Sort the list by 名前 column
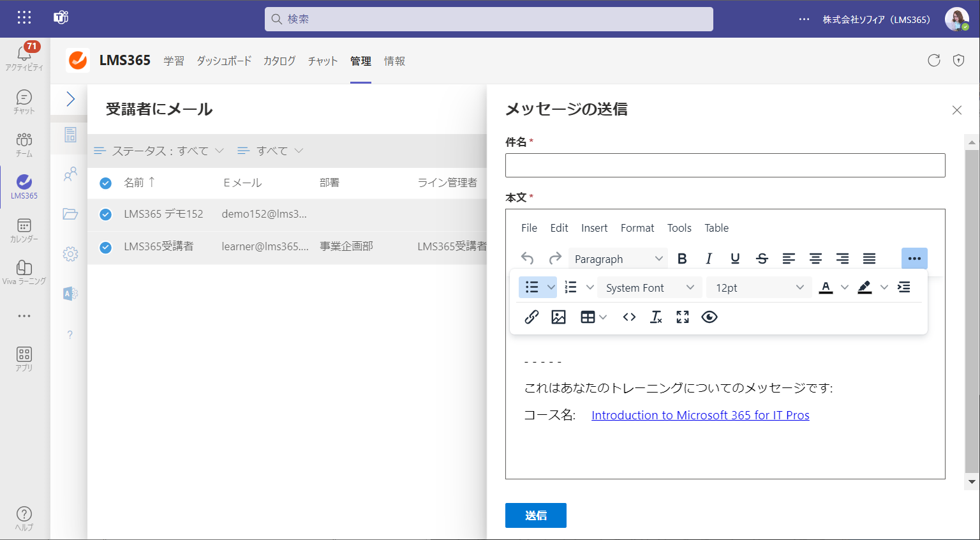This screenshot has width=980, height=540. click(x=139, y=183)
